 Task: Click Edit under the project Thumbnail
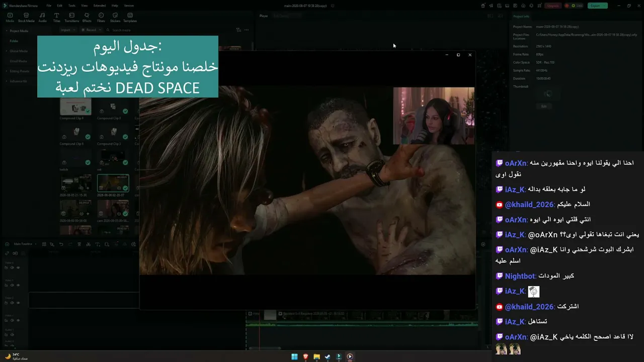coord(544,107)
